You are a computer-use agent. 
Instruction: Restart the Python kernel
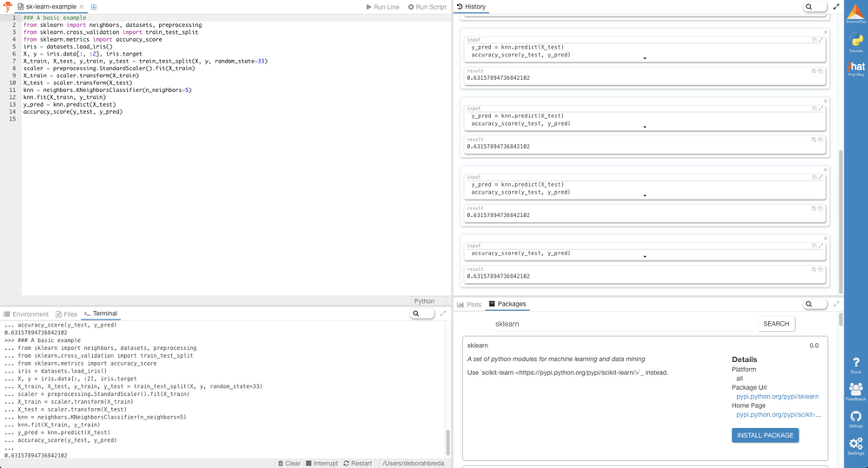click(x=358, y=464)
